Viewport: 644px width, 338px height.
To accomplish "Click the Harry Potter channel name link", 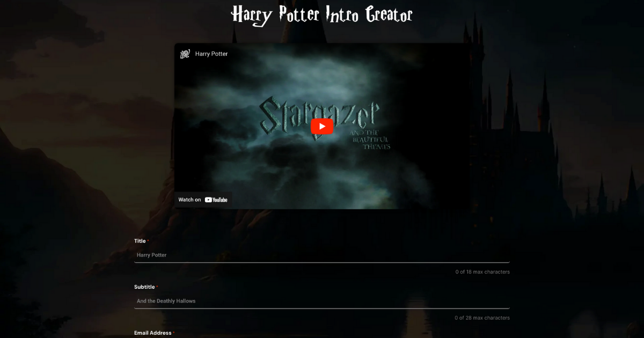I will click(212, 54).
